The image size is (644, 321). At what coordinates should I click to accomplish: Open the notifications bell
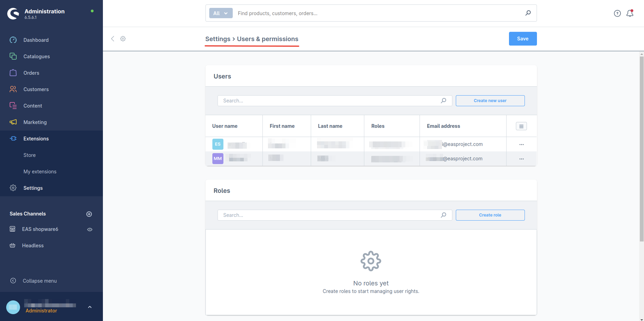pyautogui.click(x=630, y=13)
